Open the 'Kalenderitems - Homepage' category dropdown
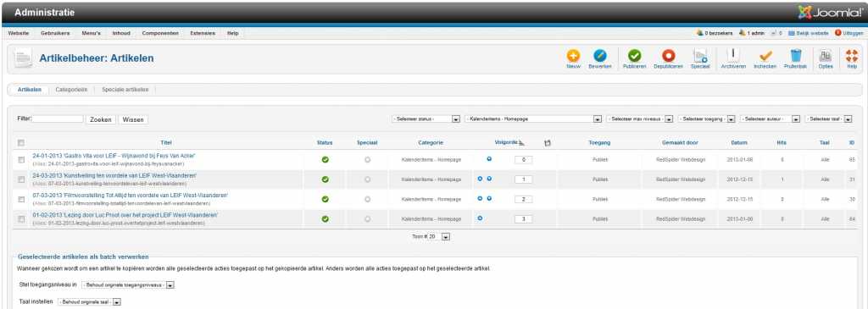This screenshot has height=309, width=868. [533, 119]
